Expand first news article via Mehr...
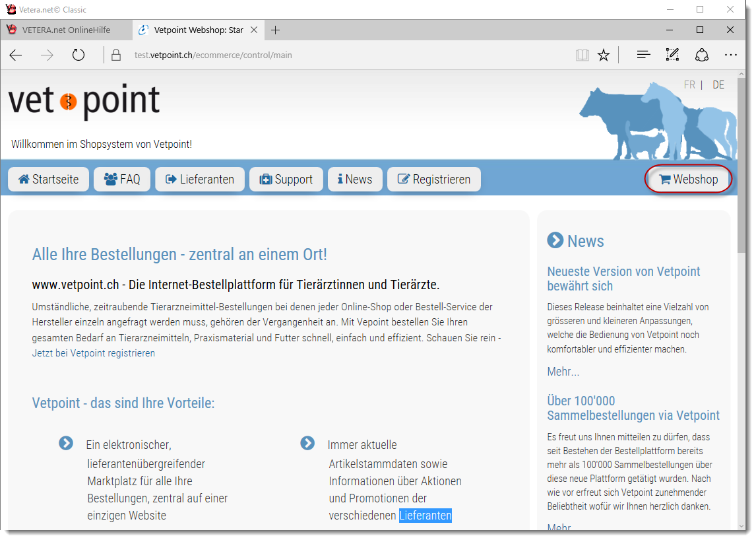This screenshot has width=756, height=540. 563,372
